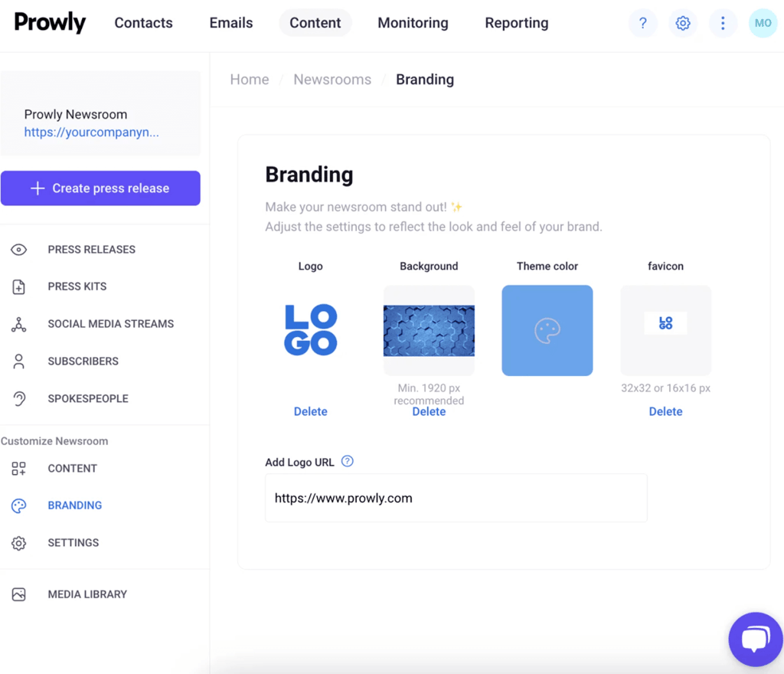The image size is (784, 674).
Task: Click the Spokespeople ear icon
Action: pos(19,398)
